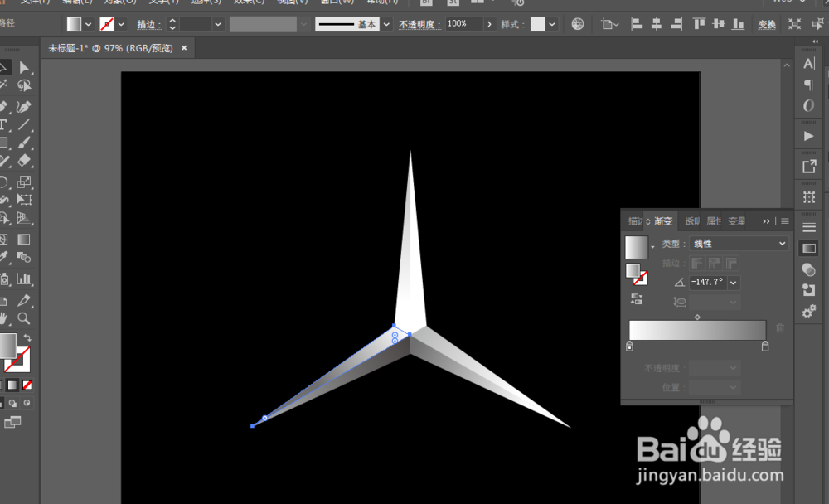829x504 pixels.
Task: Select the Direct Selection tool
Action: coord(24,68)
